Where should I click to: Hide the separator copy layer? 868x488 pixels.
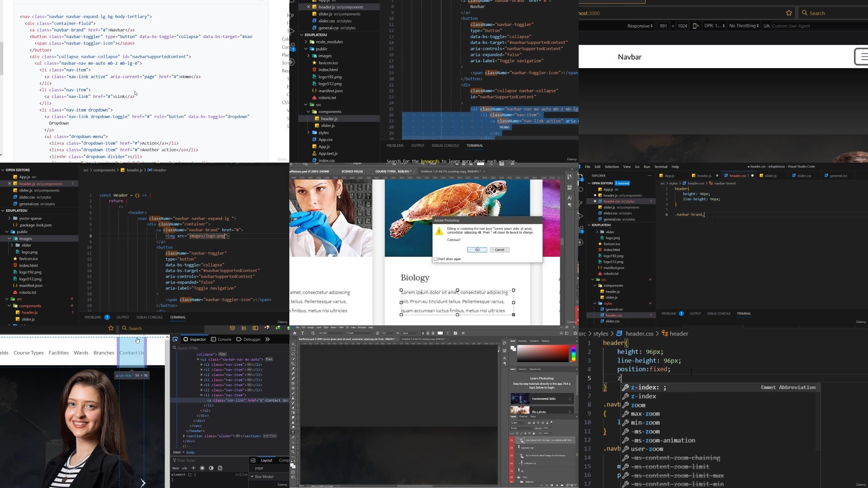point(512,448)
